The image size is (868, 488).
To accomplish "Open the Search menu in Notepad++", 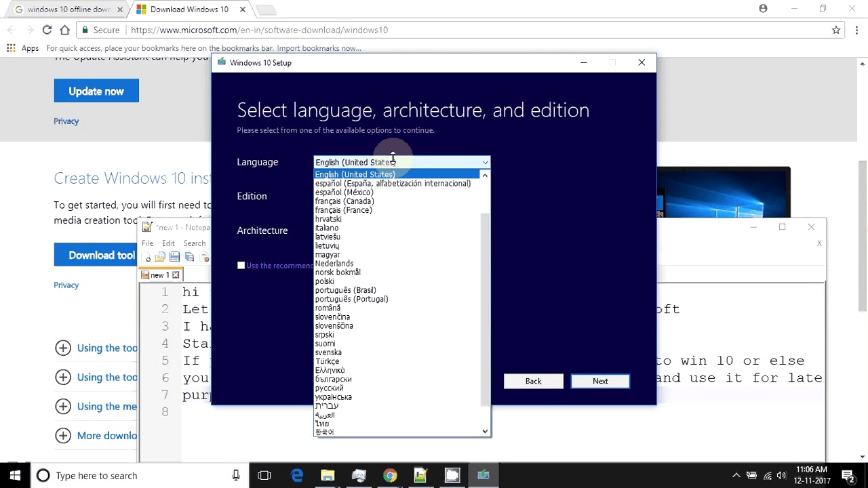I will 194,243.
